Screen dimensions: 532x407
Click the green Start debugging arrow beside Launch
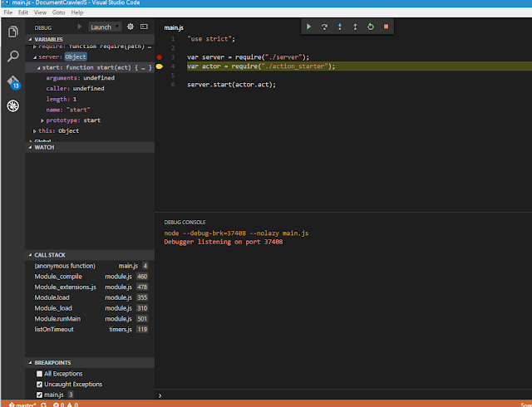click(80, 27)
